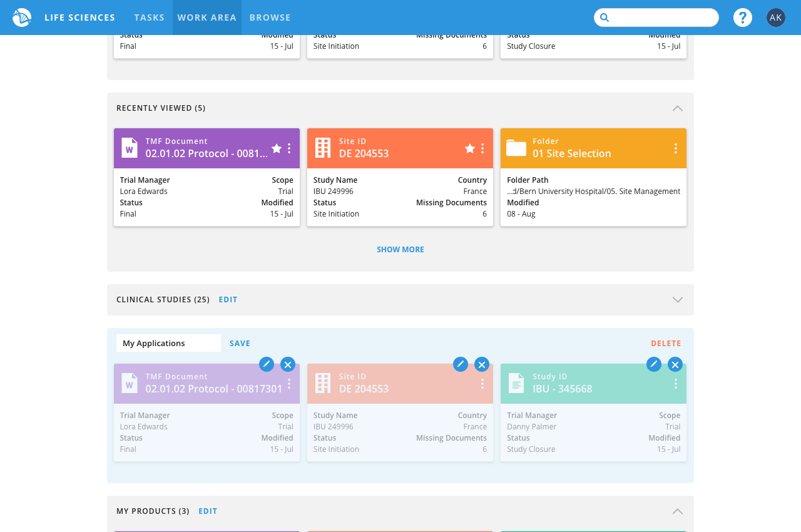Select the Work Area tab
The width and height of the screenshot is (801, 532).
pyautogui.click(x=207, y=18)
